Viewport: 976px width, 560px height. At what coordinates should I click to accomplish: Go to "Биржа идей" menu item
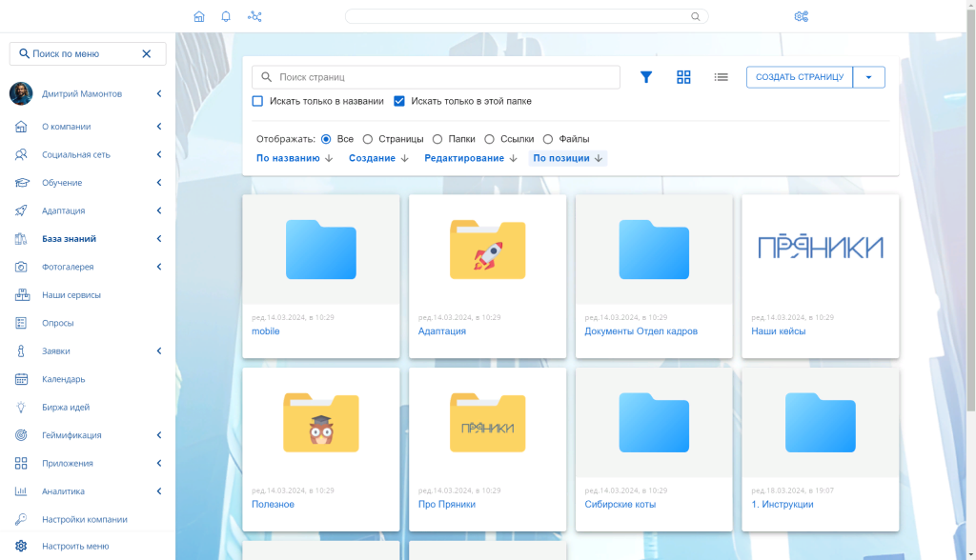[x=66, y=408]
